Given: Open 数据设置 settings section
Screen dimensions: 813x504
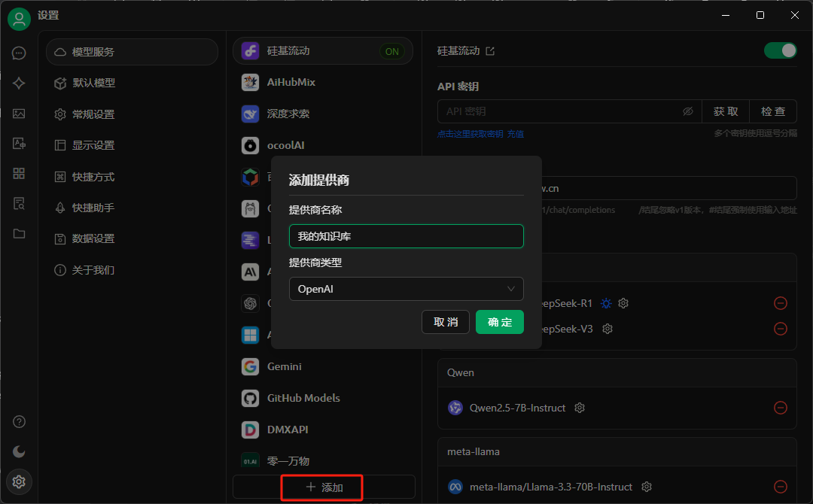Looking at the screenshot, I should [132, 238].
